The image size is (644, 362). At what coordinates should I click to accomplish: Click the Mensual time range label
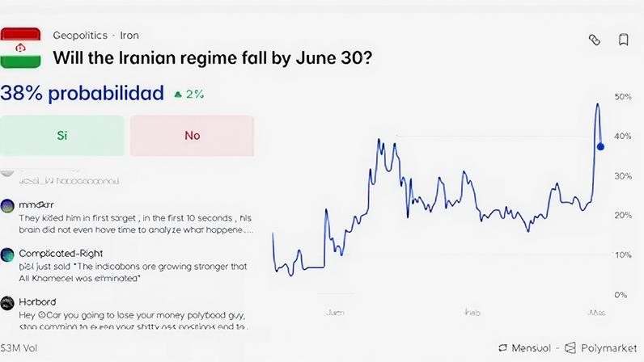(x=531, y=348)
